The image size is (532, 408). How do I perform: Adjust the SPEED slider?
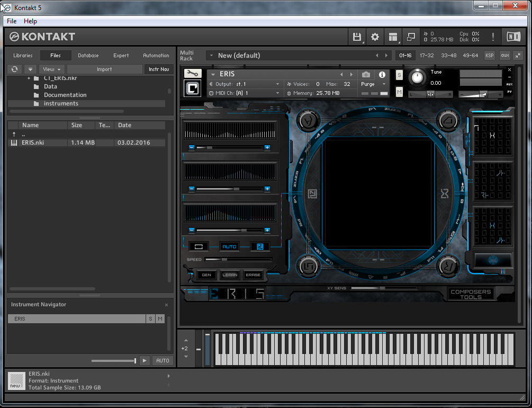238,260
